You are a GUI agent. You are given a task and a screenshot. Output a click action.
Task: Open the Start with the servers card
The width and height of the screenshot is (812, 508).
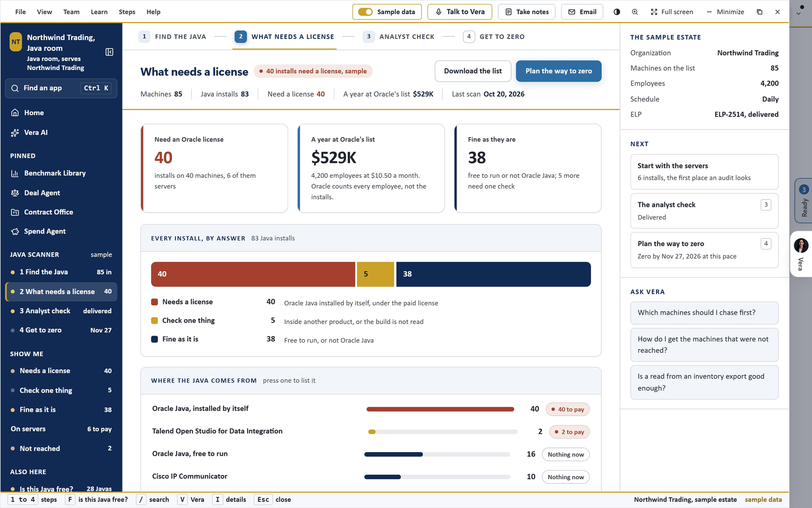[x=704, y=172]
